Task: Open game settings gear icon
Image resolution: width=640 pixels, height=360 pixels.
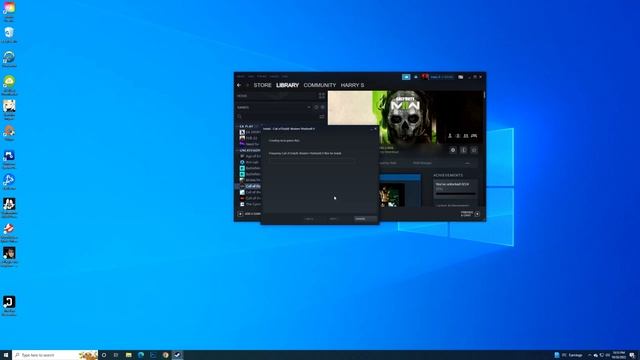Action: pos(453,150)
